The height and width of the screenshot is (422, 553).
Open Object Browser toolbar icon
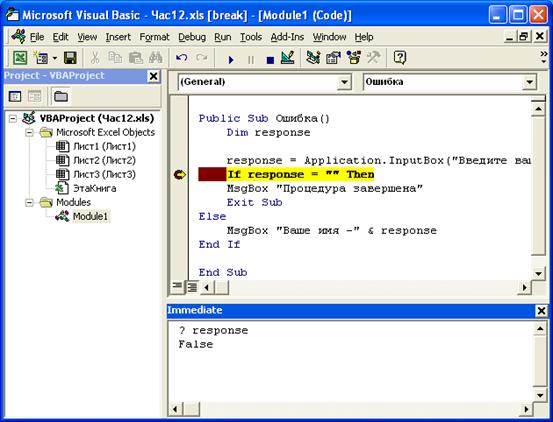[x=353, y=58]
